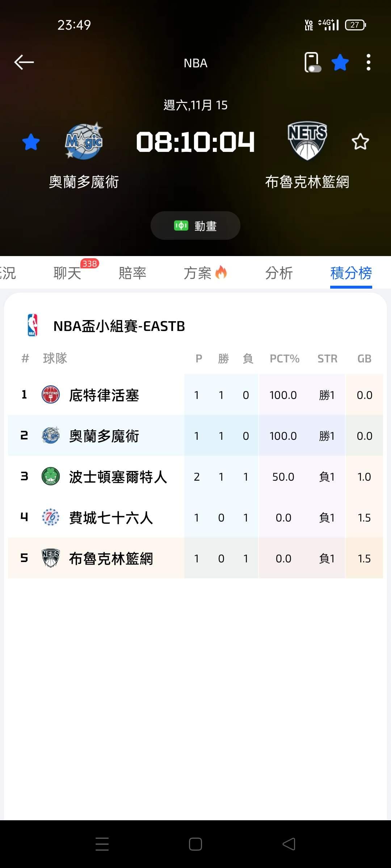Tap the Boston Celtics logo icon
This screenshot has width=391, height=868.
coord(51,476)
